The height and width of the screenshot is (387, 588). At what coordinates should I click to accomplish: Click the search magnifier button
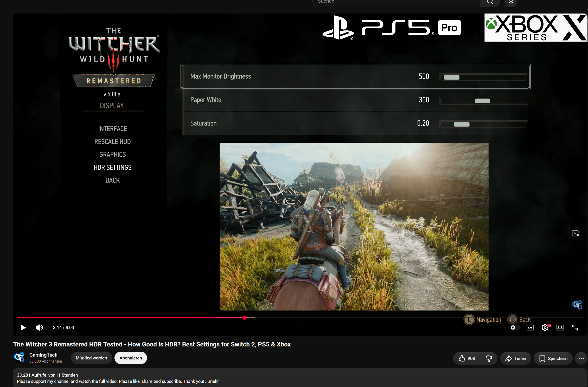click(x=490, y=2)
